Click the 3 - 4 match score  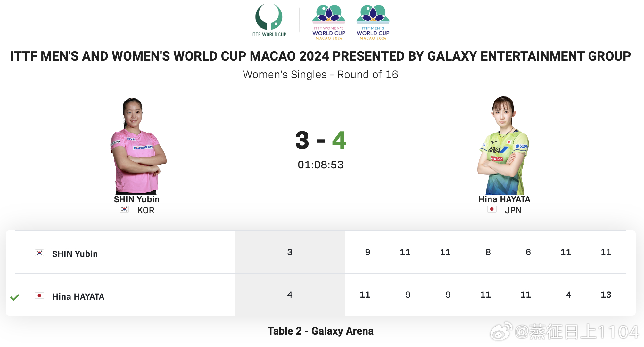pos(321,140)
